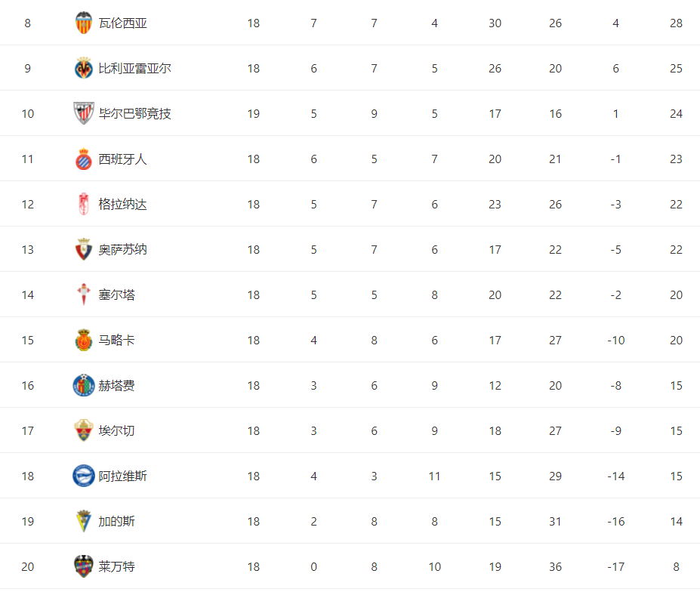Click the Alavés blue circular crest
Viewport: 700px width, 592px height.
click(x=84, y=476)
